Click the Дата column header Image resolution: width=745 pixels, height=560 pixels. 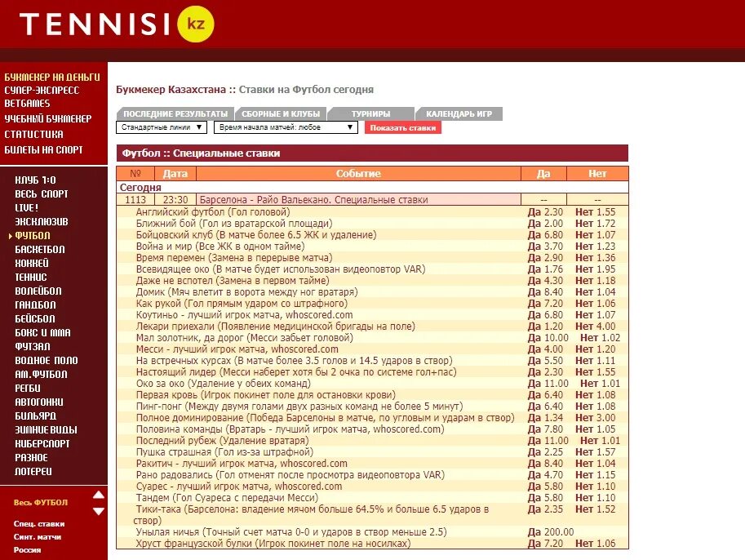coord(175,174)
